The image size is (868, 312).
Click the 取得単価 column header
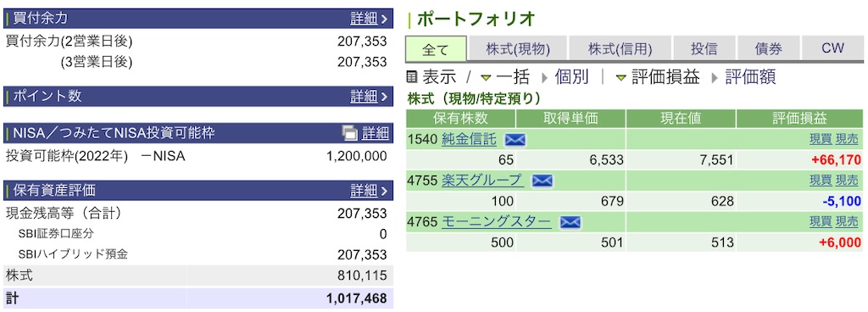570,119
